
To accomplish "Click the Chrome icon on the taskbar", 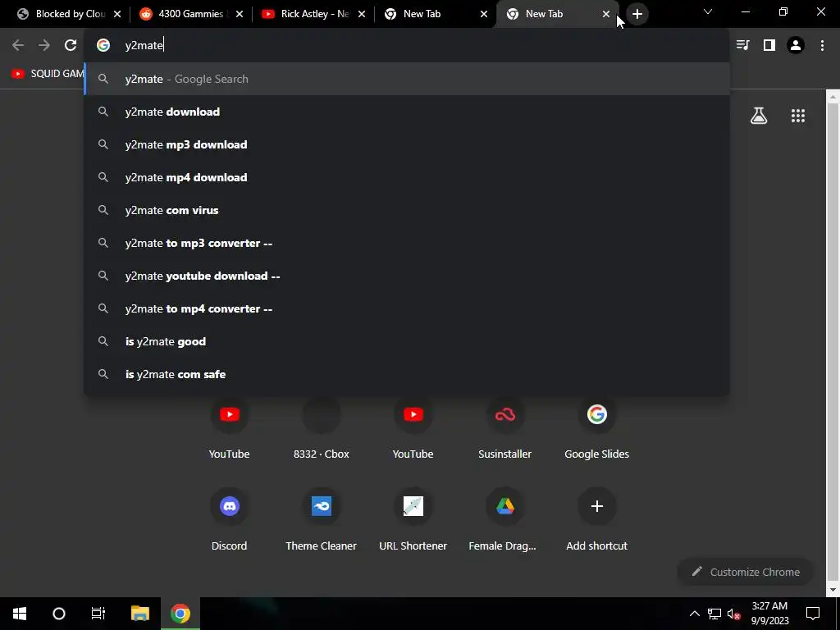I will click(x=180, y=614).
